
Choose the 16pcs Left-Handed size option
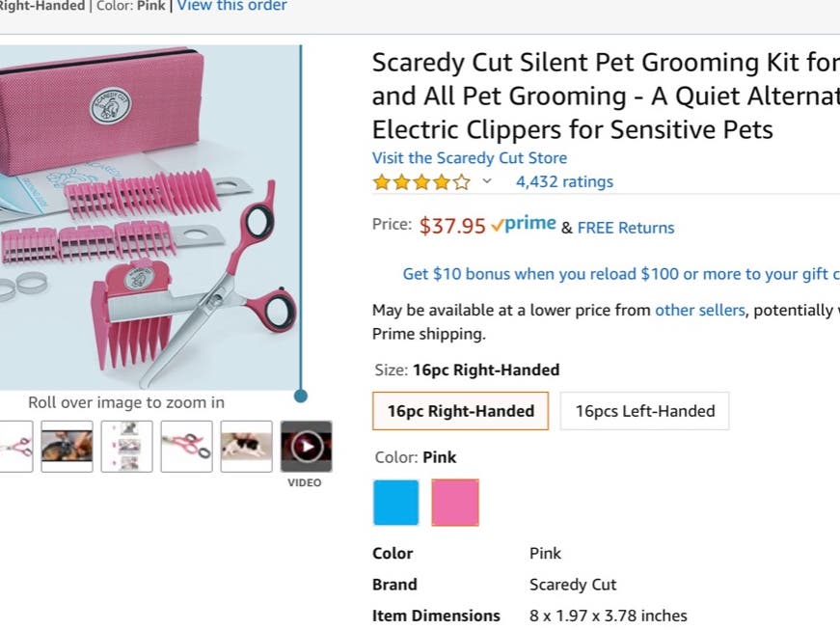point(644,411)
